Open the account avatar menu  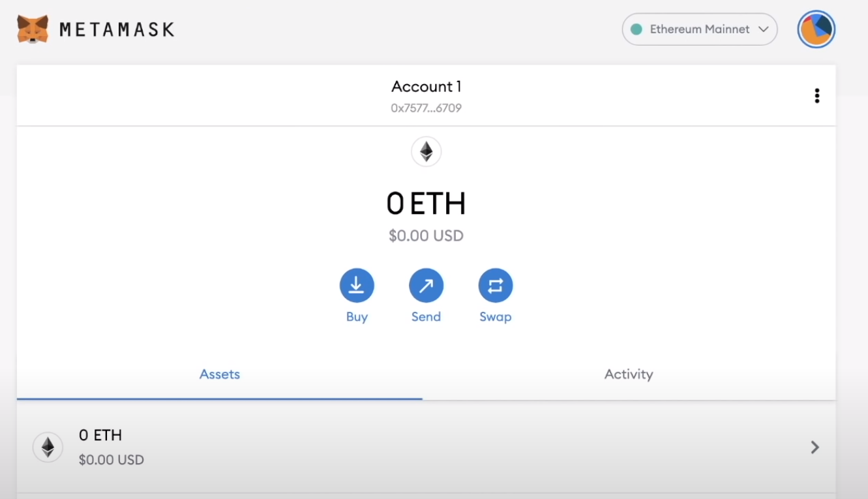pyautogui.click(x=816, y=29)
